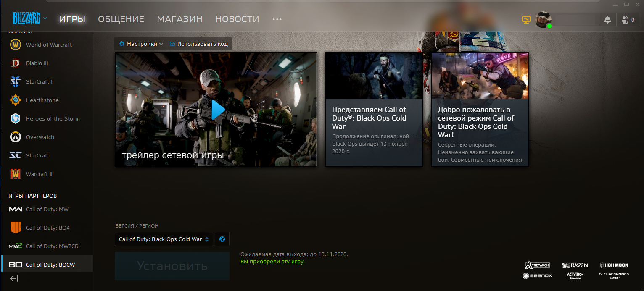This screenshot has height=291, width=644.
Task: Open the Представляем Call of Duty news card
Action: point(374,109)
